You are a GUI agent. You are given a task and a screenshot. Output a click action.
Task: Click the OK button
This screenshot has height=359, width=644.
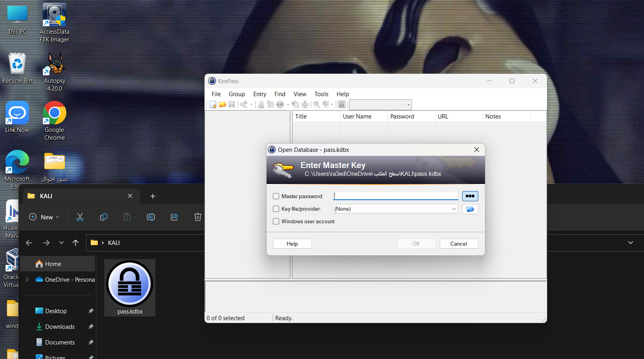point(416,244)
